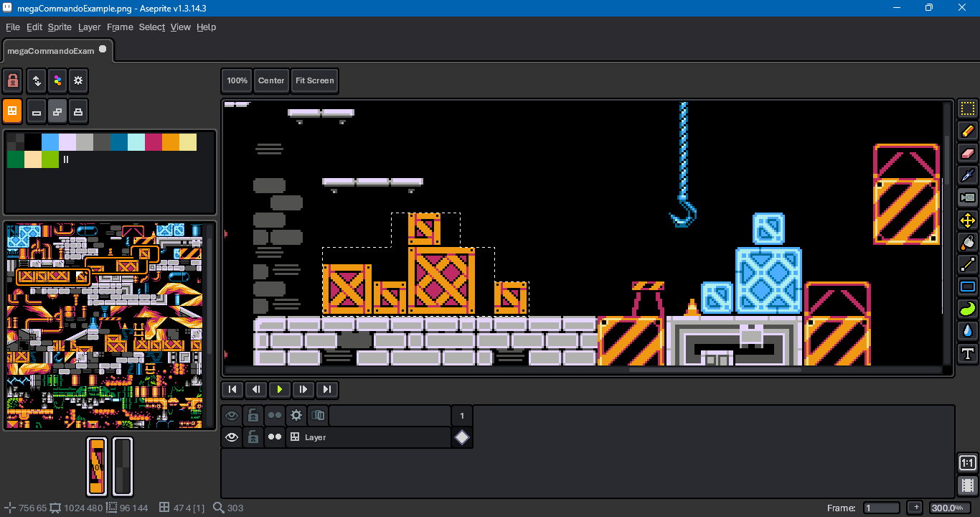980x517 pixels.
Task: Select the Move tool
Action: pyautogui.click(x=968, y=220)
